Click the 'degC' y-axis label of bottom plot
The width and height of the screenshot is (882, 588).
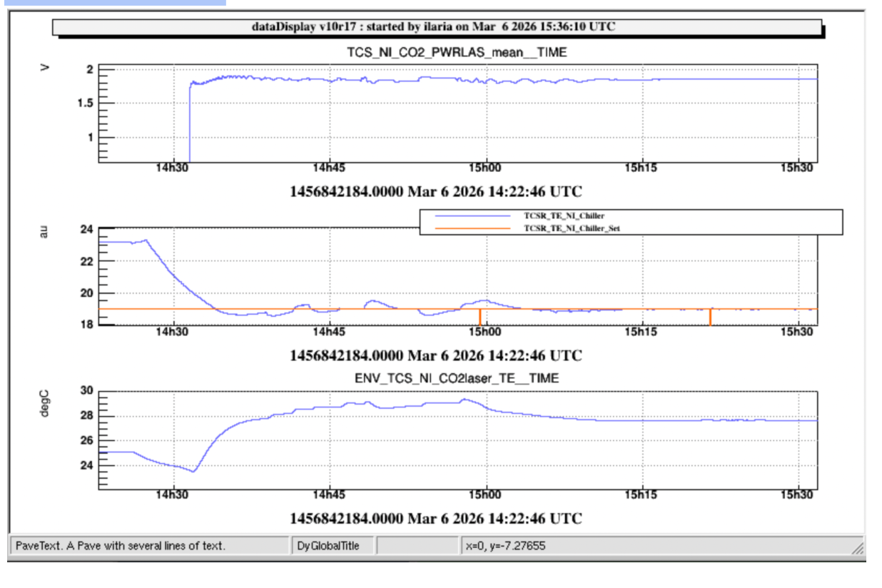tap(44, 404)
